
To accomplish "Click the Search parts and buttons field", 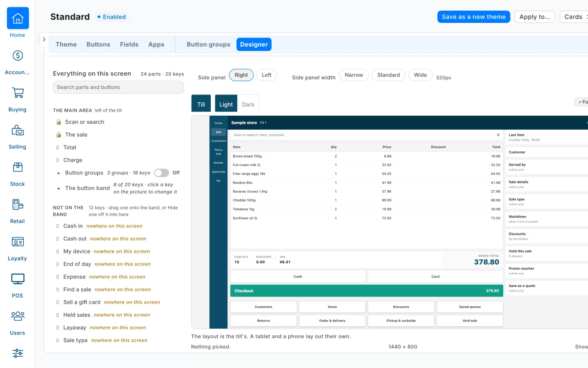I will pos(118,88).
